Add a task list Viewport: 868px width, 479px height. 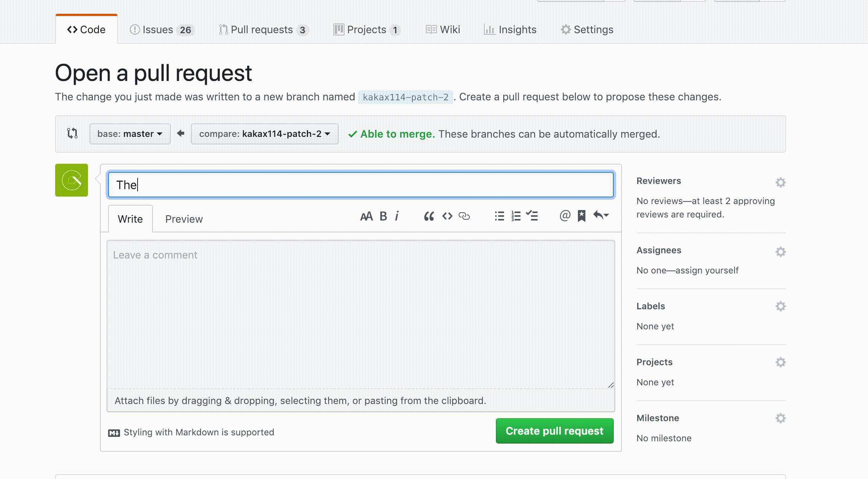532,216
